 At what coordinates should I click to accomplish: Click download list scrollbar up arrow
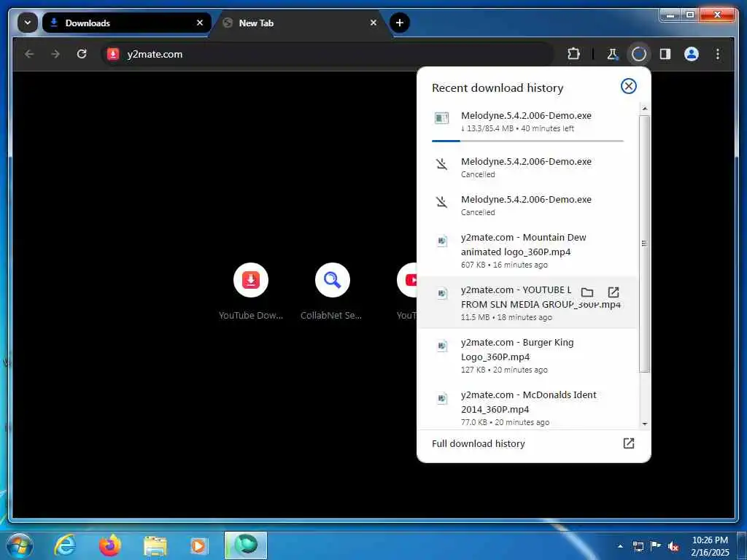(x=645, y=109)
